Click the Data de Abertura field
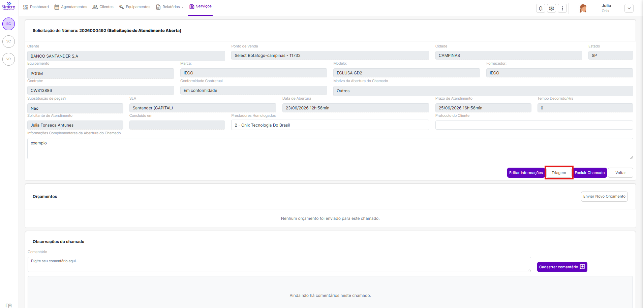 (356, 108)
